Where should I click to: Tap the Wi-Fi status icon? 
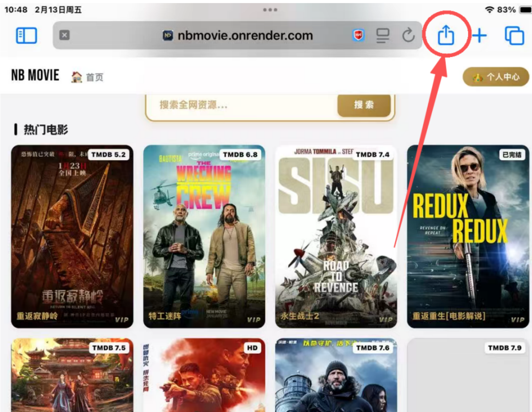[489, 10]
